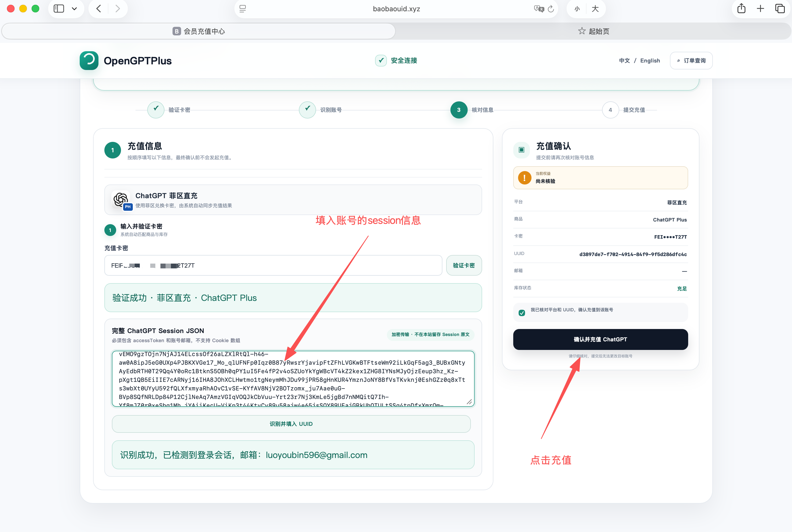792x532 pixels.
Task: Select the 验证卡密 step indicator
Action: 156,110
